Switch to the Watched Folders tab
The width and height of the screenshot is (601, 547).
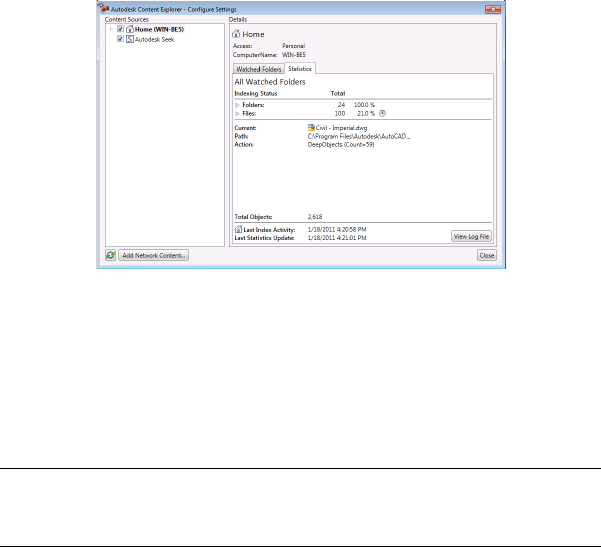click(x=259, y=69)
